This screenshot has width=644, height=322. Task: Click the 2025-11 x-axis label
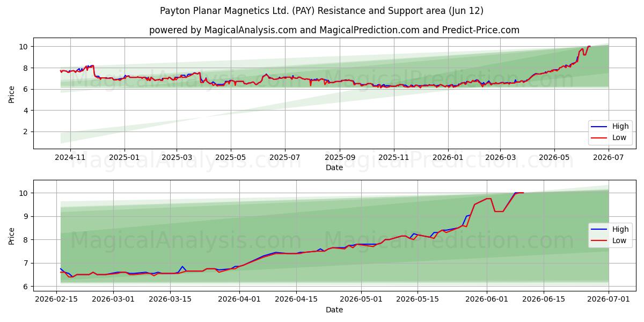point(393,158)
